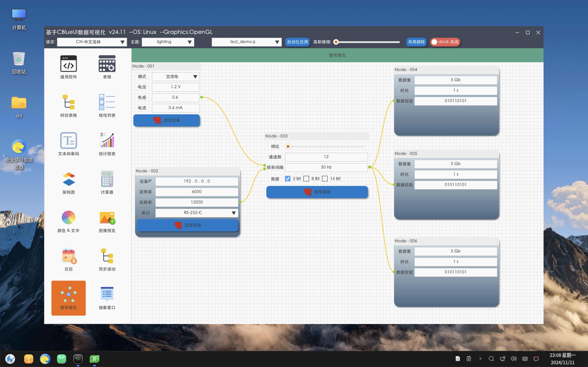Viewport: 588px width, 367px height.
Task: Select the 计算器 calculator icon
Action: pyautogui.click(x=107, y=179)
